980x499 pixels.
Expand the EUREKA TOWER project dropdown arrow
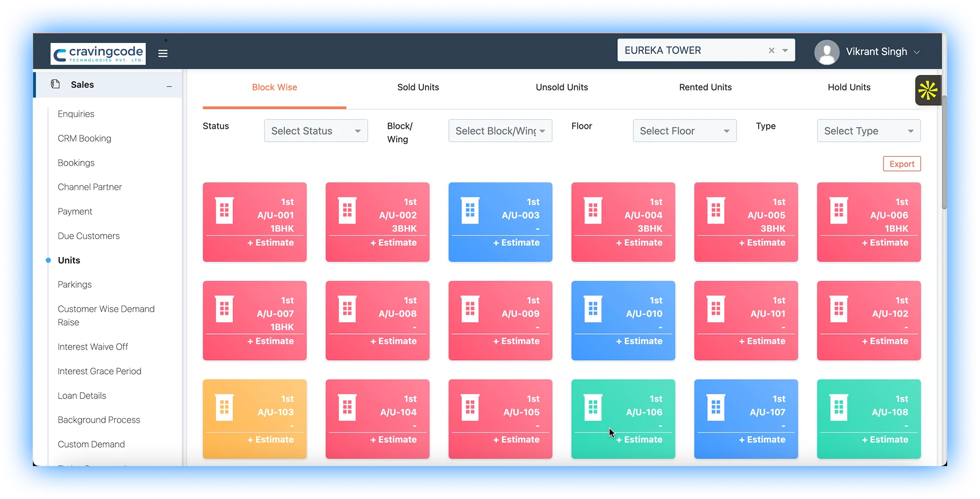pos(785,50)
